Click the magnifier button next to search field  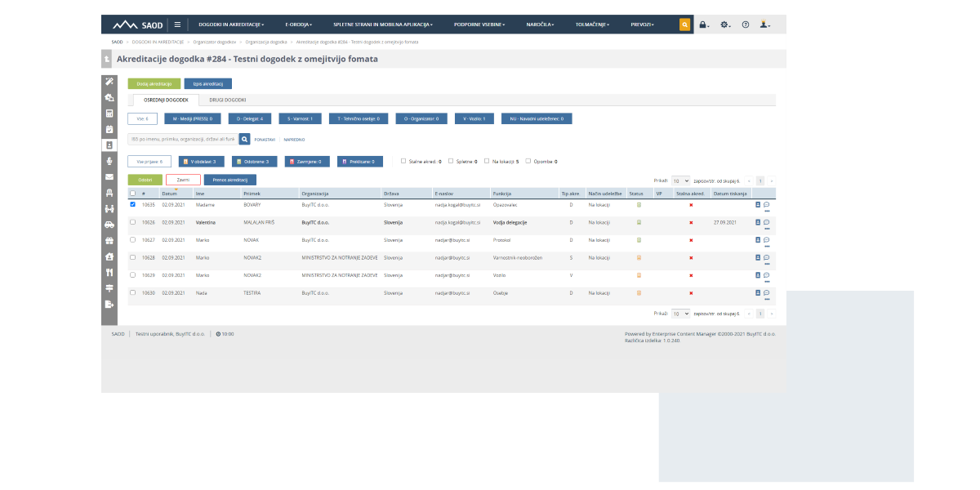[244, 140]
